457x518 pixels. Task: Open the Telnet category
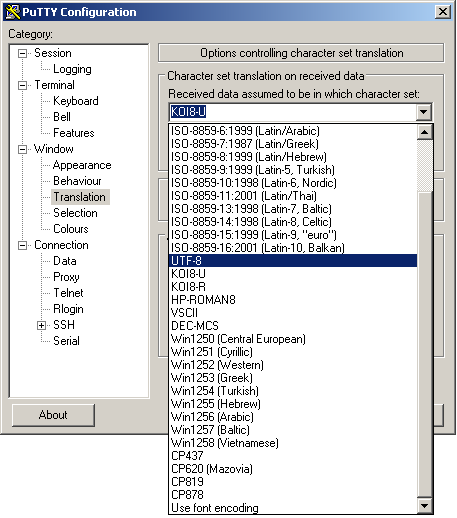click(x=68, y=293)
